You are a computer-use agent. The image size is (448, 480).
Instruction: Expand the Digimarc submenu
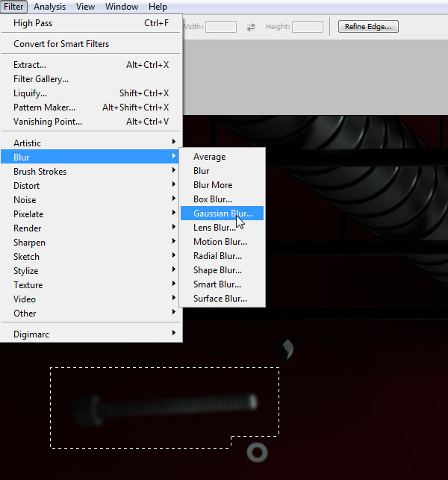91,334
